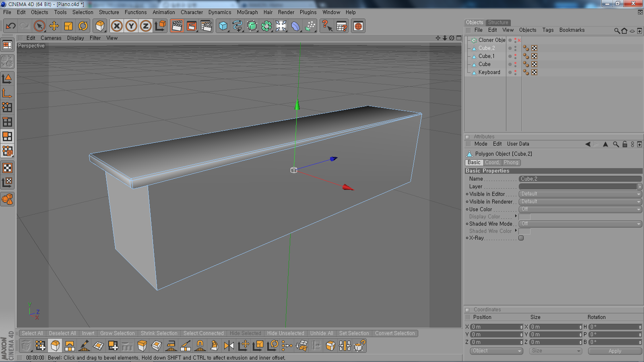The width and height of the screenshot is (644, 362).
Task: Click the Cube.2 texture tag checkerboard
Action: (535, 48)
